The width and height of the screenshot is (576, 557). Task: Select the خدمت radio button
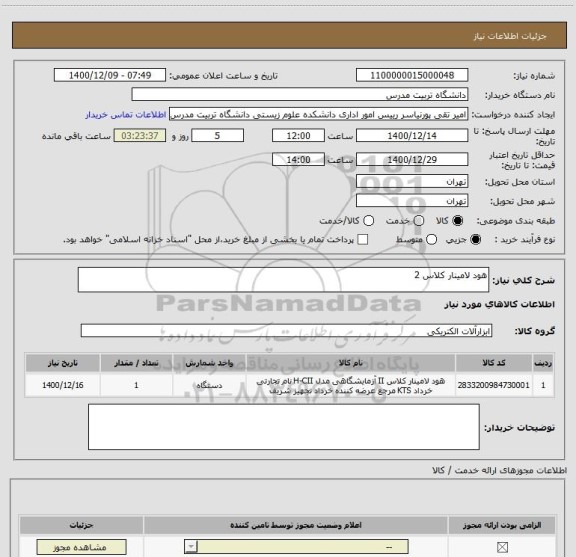[419, 221]
